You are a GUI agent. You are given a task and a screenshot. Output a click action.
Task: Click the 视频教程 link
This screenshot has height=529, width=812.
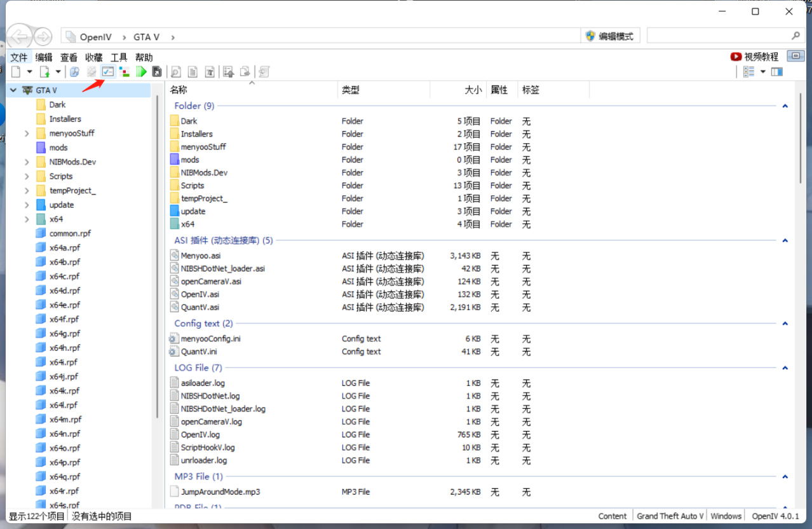click(761, 57)
